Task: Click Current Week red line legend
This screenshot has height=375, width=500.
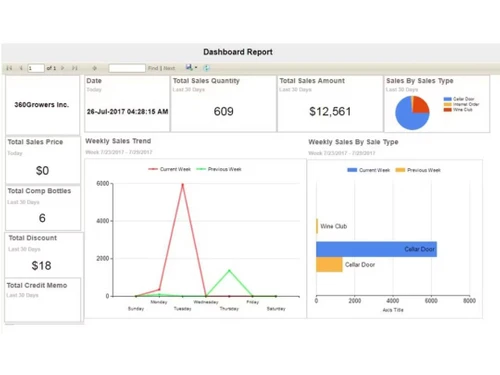Action: [170, 169]
